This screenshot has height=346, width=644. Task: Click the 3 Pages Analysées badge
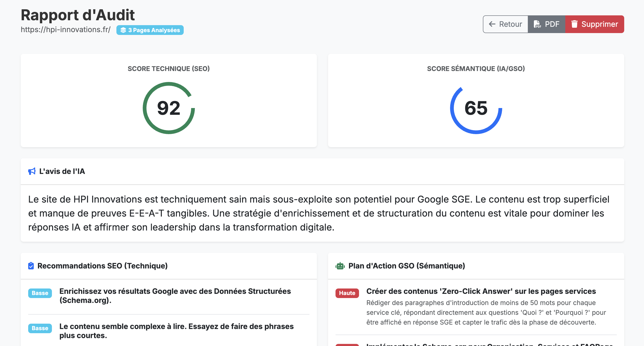[x=150, y=30]
